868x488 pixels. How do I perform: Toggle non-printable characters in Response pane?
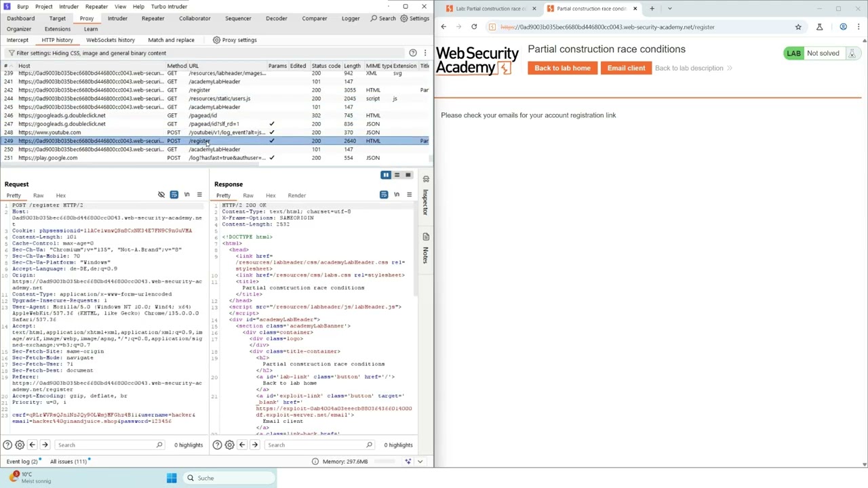coord(397,195)
